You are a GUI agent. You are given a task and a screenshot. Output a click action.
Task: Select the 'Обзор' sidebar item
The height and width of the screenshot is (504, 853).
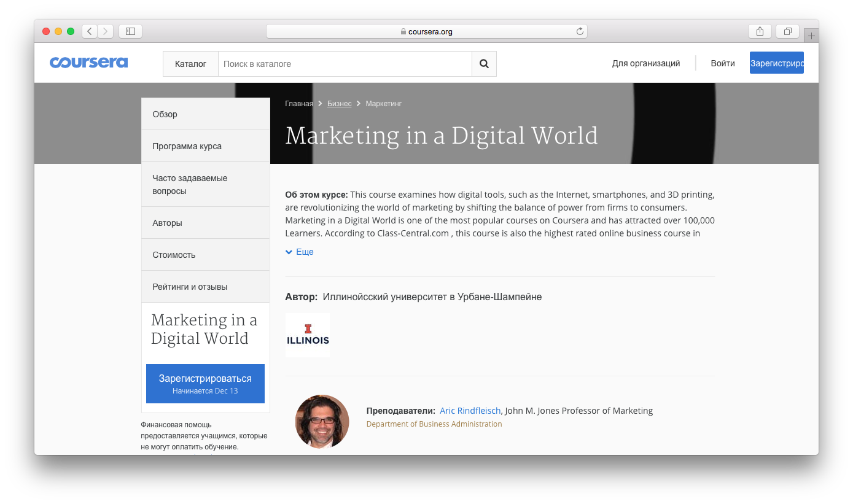[x=206, y=114]
